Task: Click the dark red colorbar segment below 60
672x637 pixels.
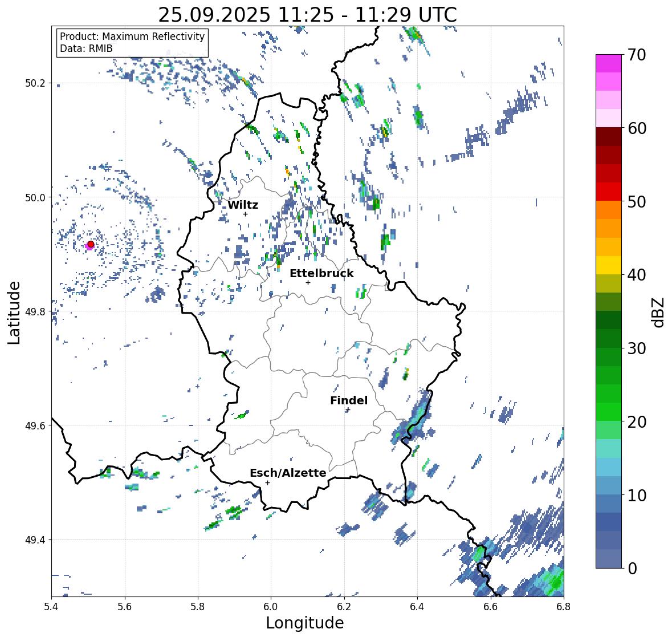Action: click(x=609, y=137)
